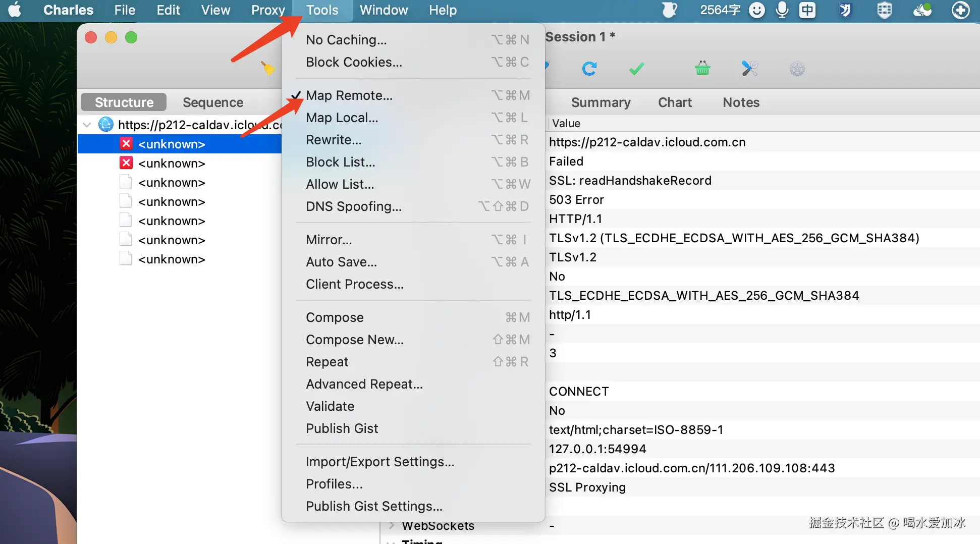980x544 pixels.
Task: Open the Edit menu
Action: coord(168,10)
